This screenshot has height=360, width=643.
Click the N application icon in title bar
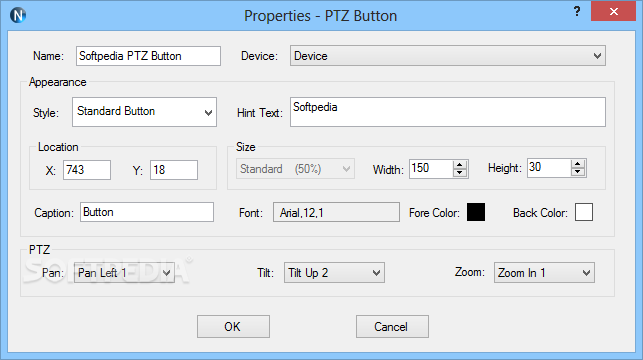pos(18,15)
